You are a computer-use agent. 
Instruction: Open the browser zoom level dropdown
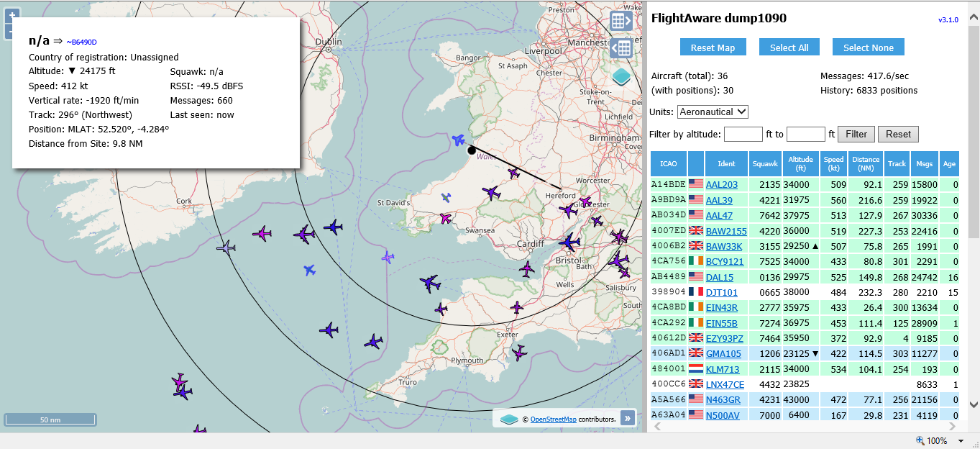pyautogui.click(x=961, y=440)
